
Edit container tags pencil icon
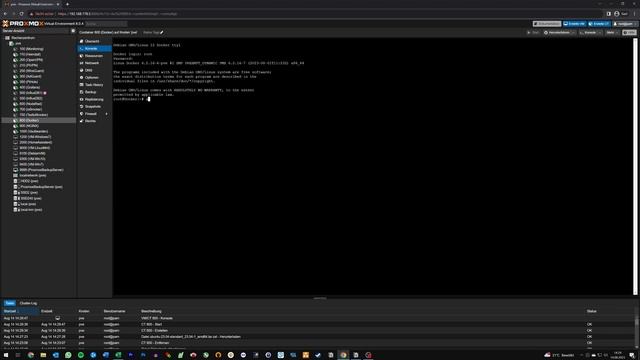(x=162, y=33)
